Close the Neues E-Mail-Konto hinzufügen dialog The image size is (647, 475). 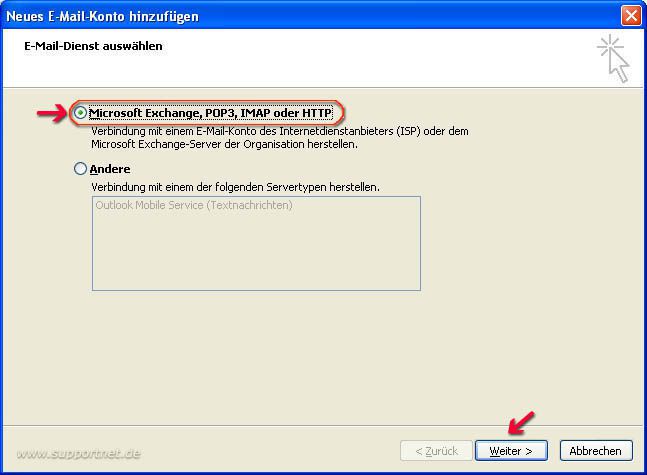631,16
